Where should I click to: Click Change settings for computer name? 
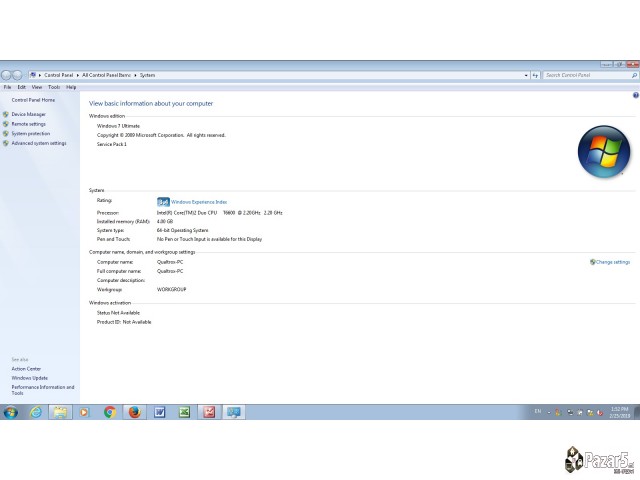click(612, 262)
